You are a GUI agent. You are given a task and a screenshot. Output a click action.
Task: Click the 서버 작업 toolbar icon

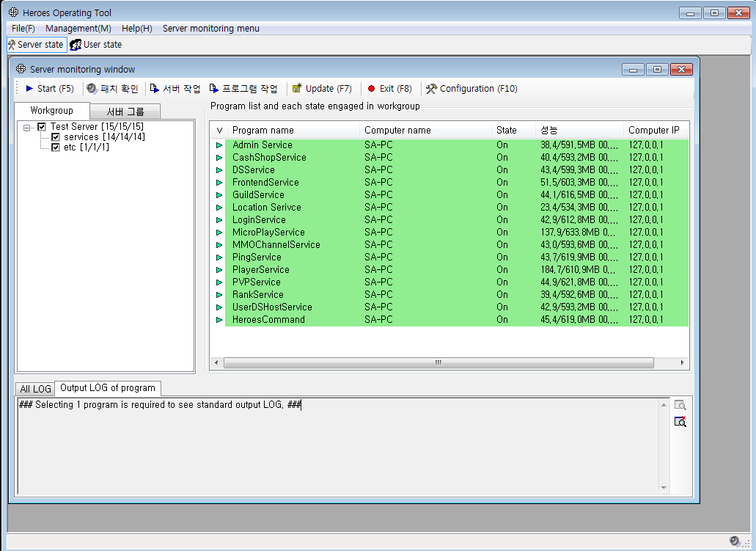pos(155,89)
